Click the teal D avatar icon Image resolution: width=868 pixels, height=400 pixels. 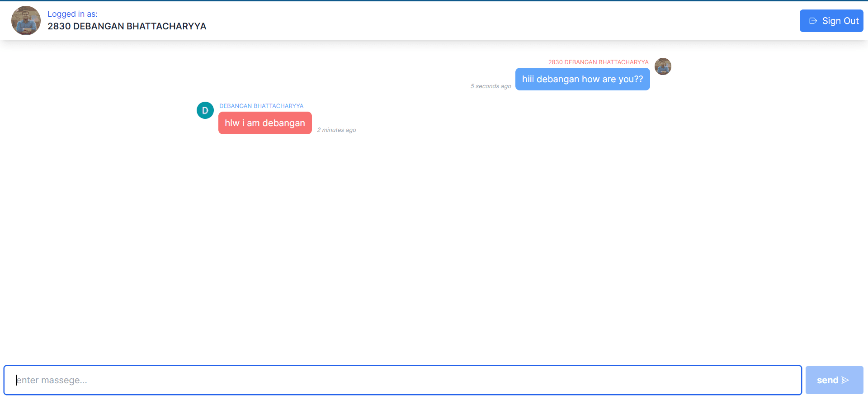[205, 110]
